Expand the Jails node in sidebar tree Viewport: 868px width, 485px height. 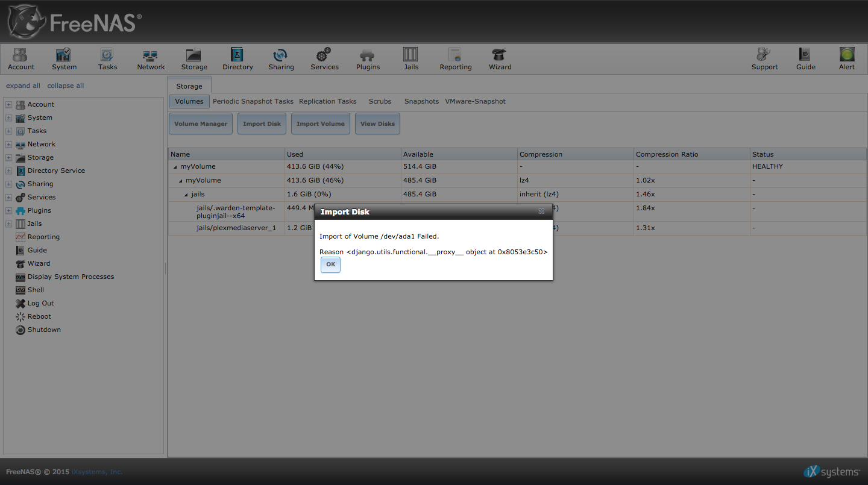(x=9, y=224)
